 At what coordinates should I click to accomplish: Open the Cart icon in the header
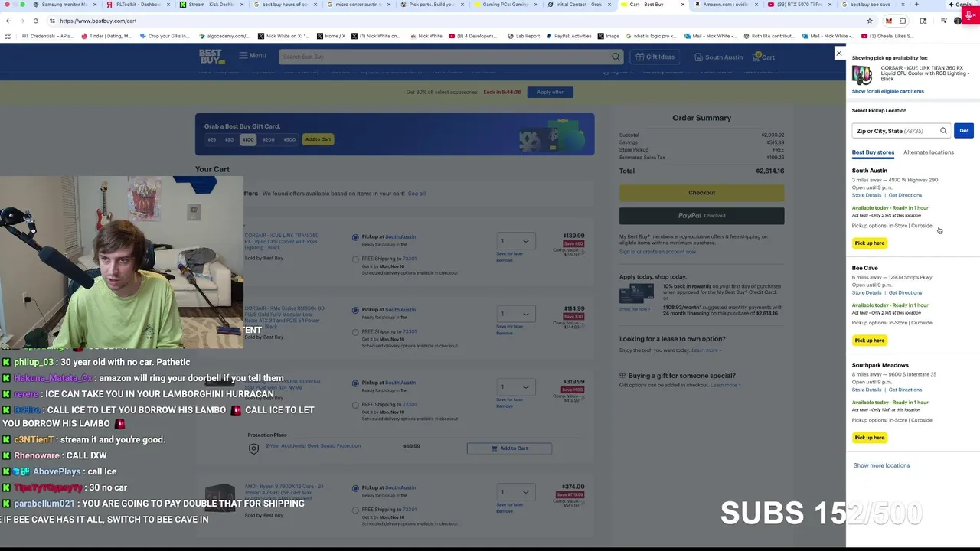pyautogui.click(x=764, y=57)
